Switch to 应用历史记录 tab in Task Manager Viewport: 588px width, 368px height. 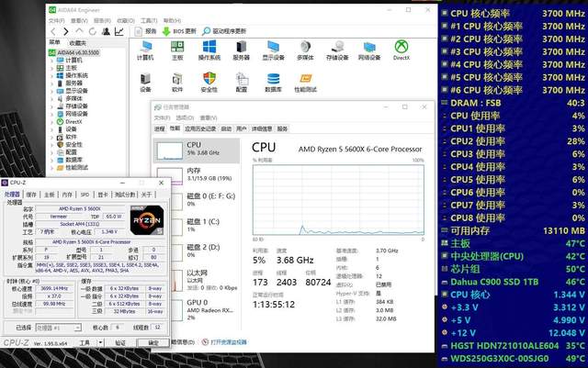tap(200, 128)
